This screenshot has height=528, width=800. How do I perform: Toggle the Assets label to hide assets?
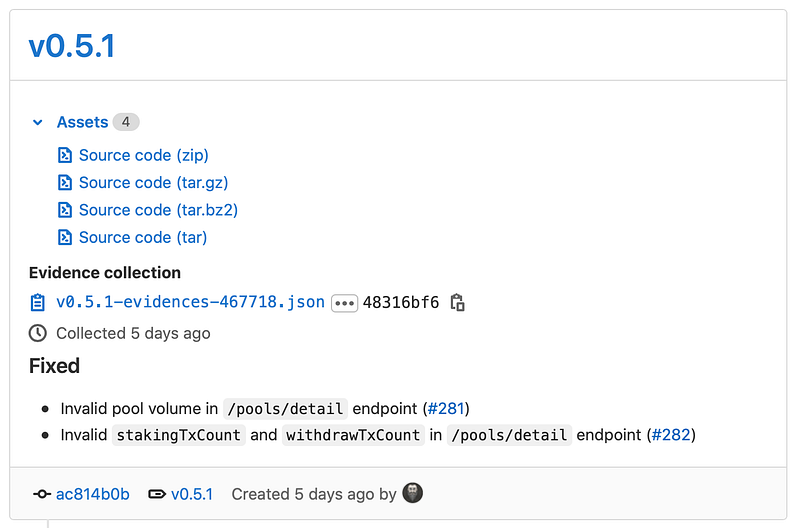pyautogui.click(x=82, y=122)
